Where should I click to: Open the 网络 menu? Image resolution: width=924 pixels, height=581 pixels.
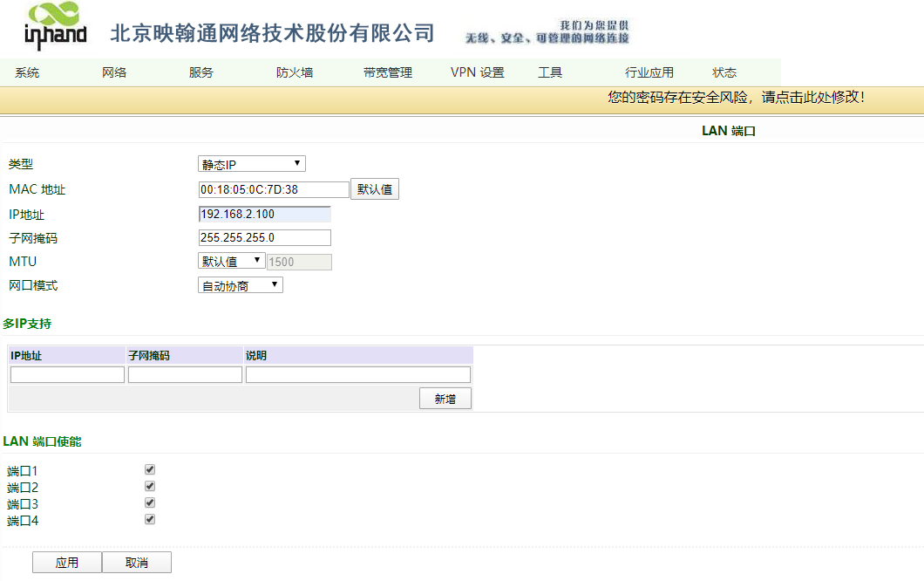pyautogui.click(x=114, y=73)
